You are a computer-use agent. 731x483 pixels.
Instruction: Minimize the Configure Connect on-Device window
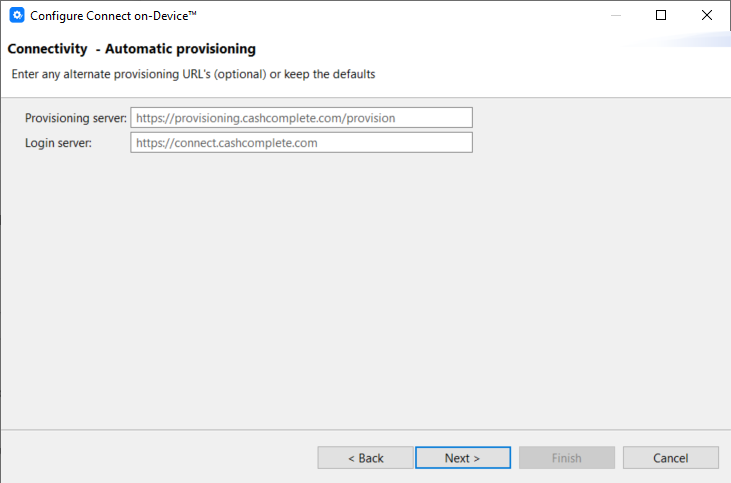614,16
